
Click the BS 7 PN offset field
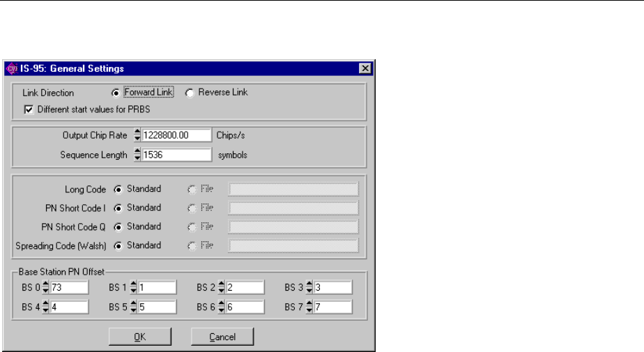point(332,307)
